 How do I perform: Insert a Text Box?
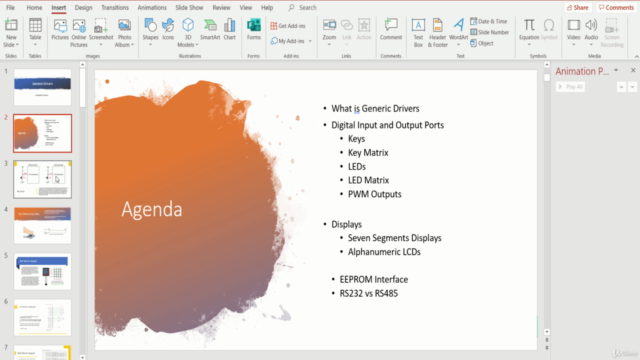pyautogui.click(x=418, y=33)
